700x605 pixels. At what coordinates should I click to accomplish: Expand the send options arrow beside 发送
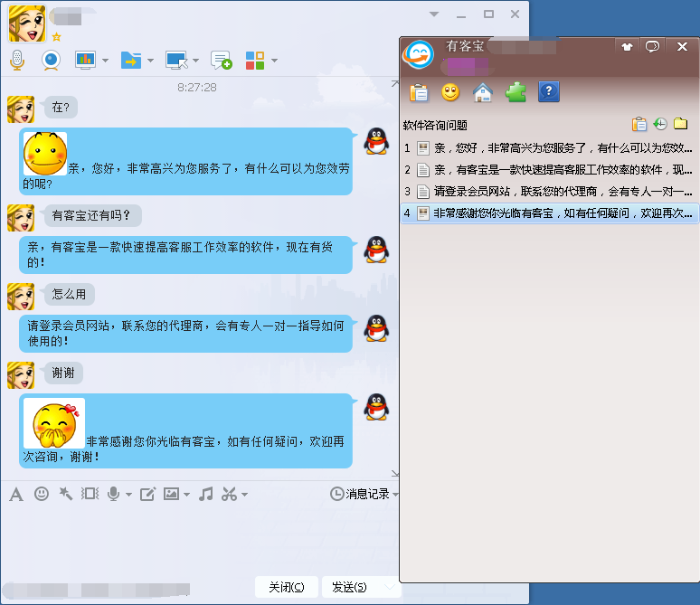(390, 587)
